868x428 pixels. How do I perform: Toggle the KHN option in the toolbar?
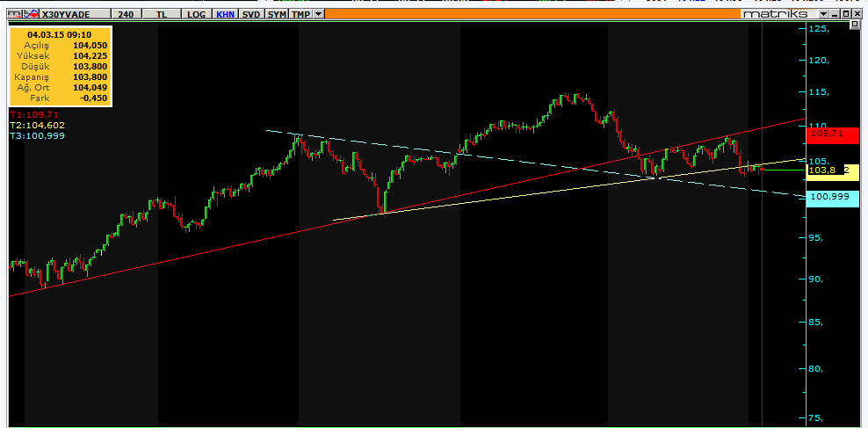click(x=225, y=14)
